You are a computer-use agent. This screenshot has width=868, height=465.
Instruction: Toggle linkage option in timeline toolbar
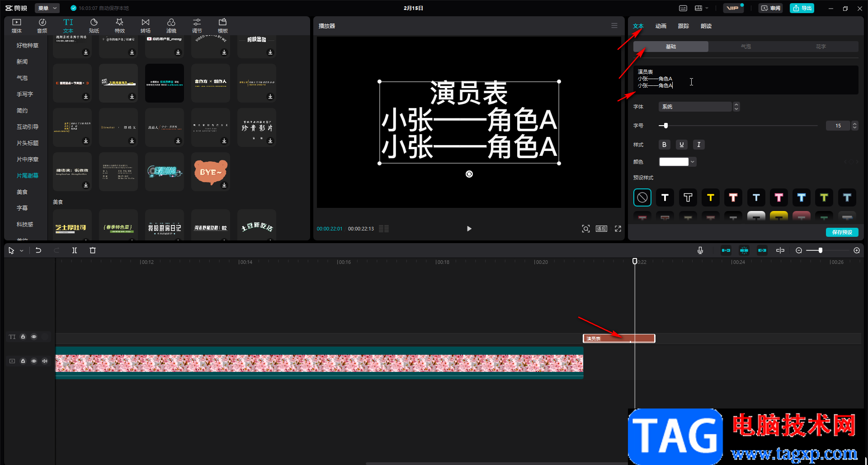pos(762,250)
